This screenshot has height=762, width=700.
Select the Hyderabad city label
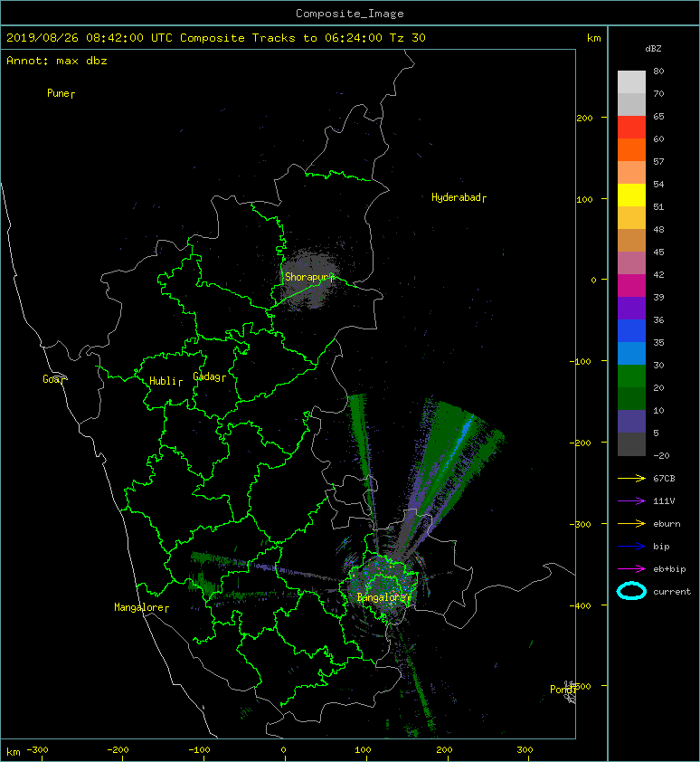click(x=456, y=197)
